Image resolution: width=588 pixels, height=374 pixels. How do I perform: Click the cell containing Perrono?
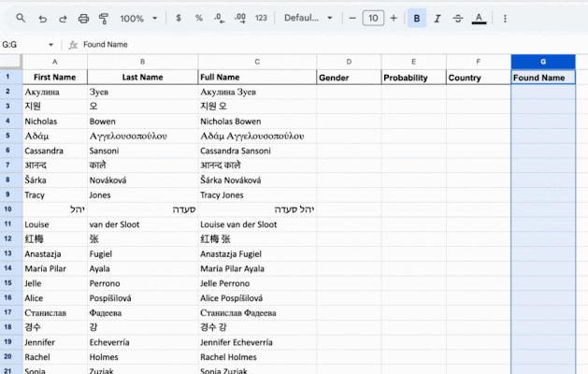click(x=142, y=283)
